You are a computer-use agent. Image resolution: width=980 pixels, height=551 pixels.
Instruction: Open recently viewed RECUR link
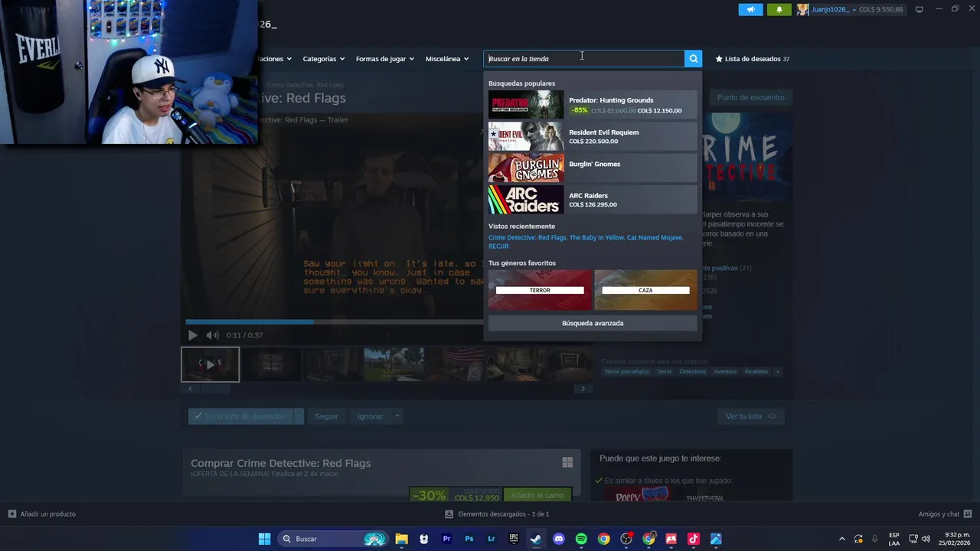click(498, 246)
